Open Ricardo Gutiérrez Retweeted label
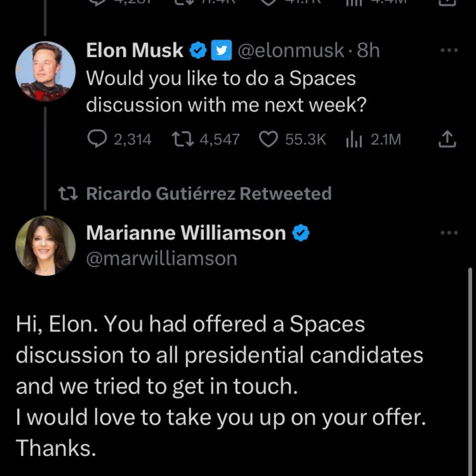 [208, 194]
